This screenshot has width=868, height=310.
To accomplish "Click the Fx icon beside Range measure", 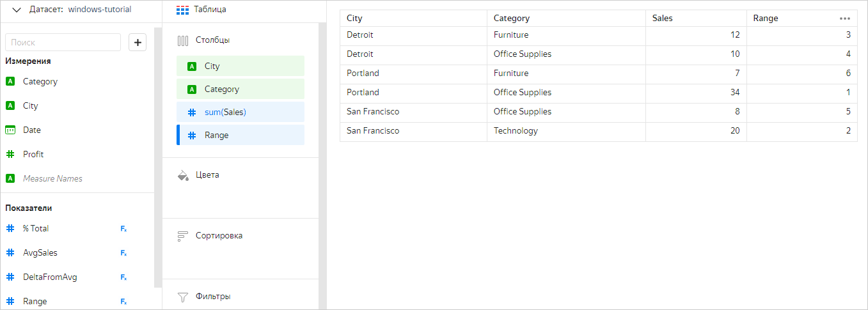I will pyautogui.click(x=123, y=302).
